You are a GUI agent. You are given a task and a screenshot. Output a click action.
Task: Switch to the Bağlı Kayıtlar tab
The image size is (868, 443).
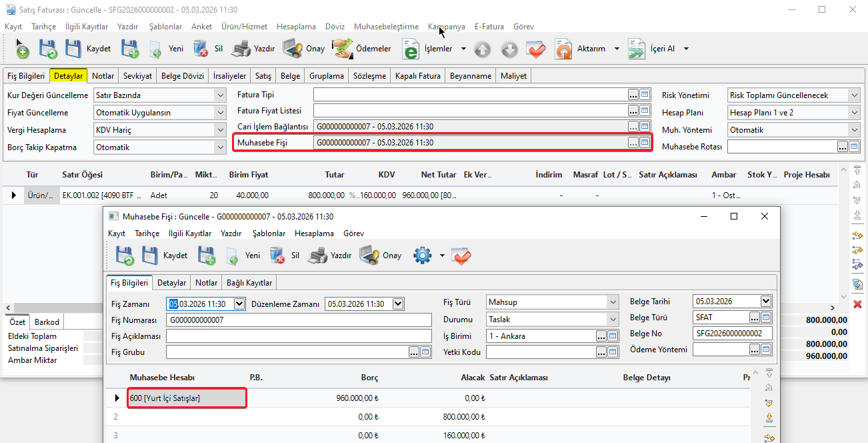[x=249, y=283]
